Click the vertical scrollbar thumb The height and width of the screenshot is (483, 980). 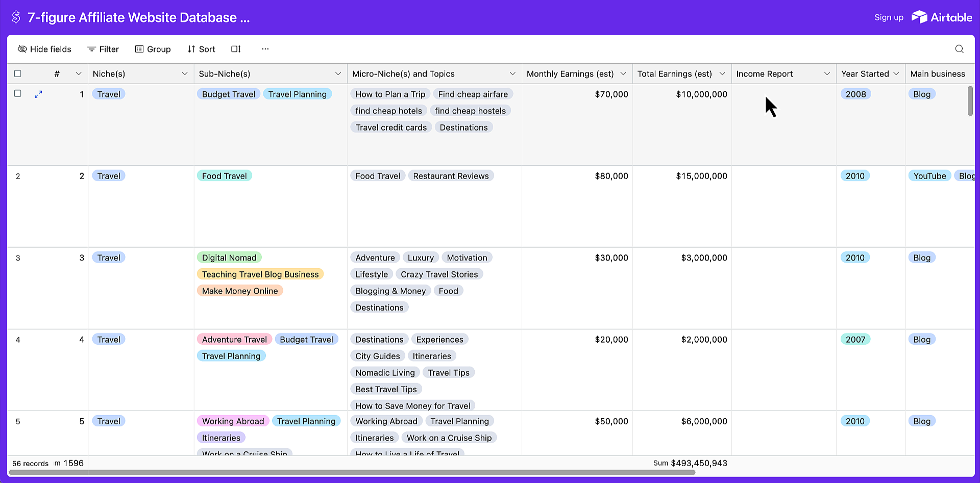(970, 101)
